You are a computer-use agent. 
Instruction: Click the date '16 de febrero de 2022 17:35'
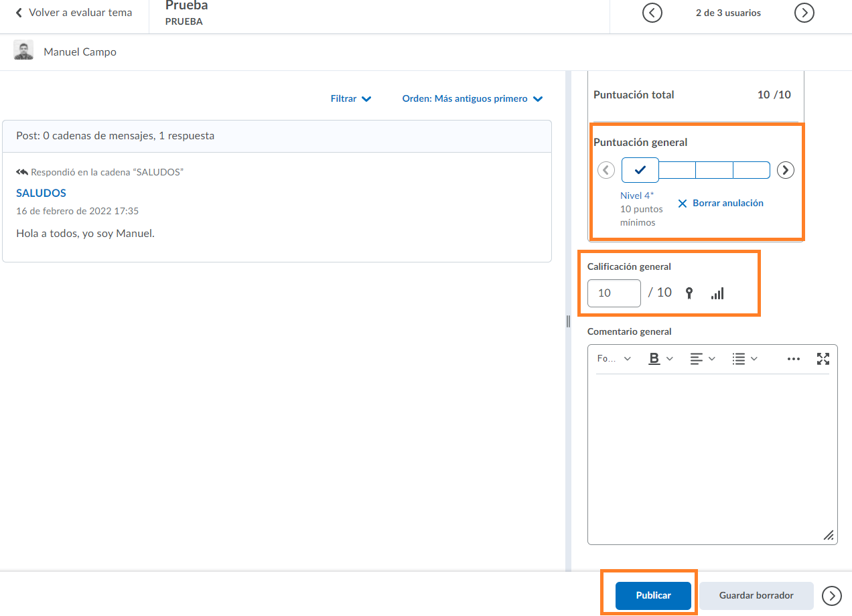tap(77, 211)
